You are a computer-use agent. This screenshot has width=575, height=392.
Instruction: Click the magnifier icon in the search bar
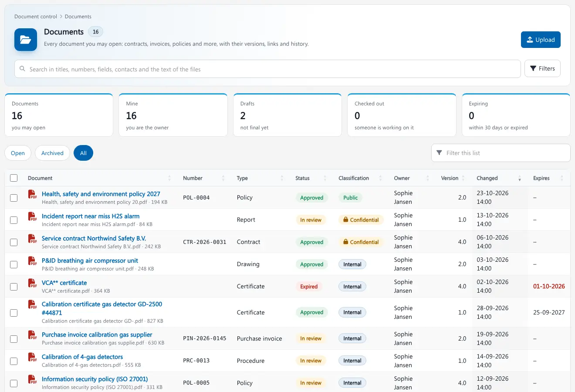pos(23,69)
